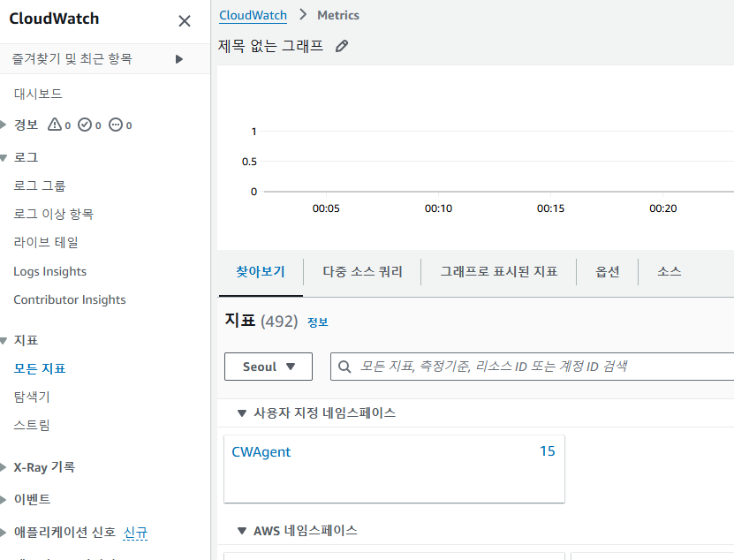Expand the 경보 section triangle
This screenshot has width=734, height=560.
pyautogui.click(x=3, y=125)
